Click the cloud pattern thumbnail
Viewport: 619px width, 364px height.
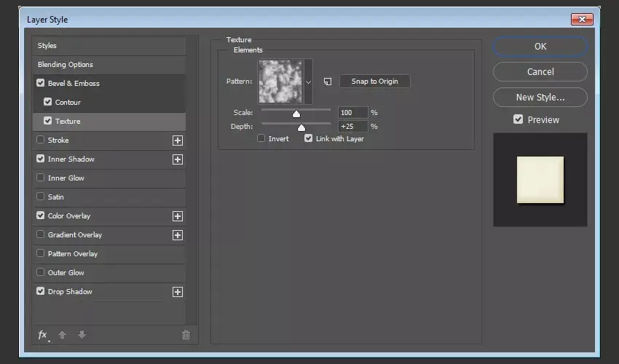[x=280, y=82]
